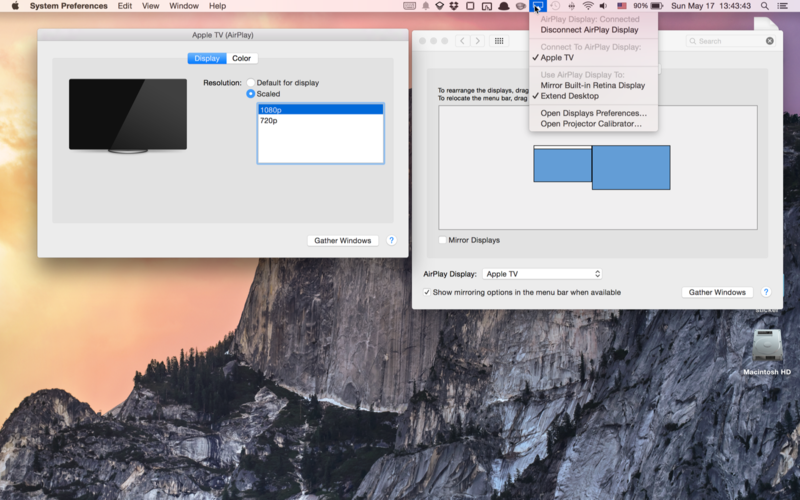The width and height of the screenshot is (800, 500).
Task: Open the volume control in menu bar
Action: click(604, 6)
